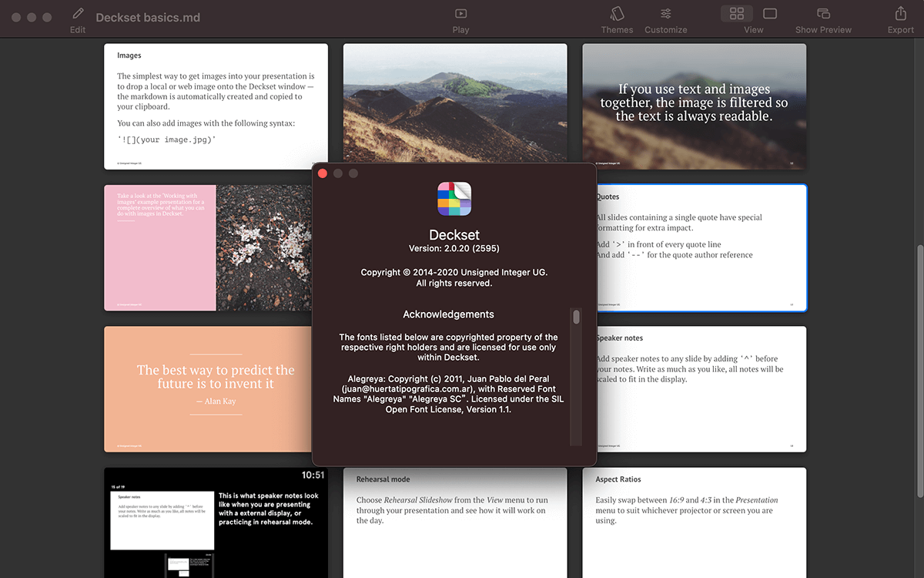Select the black rehearsal-display slide showing 10:51
924x578 pixels.
pos(216,523)
